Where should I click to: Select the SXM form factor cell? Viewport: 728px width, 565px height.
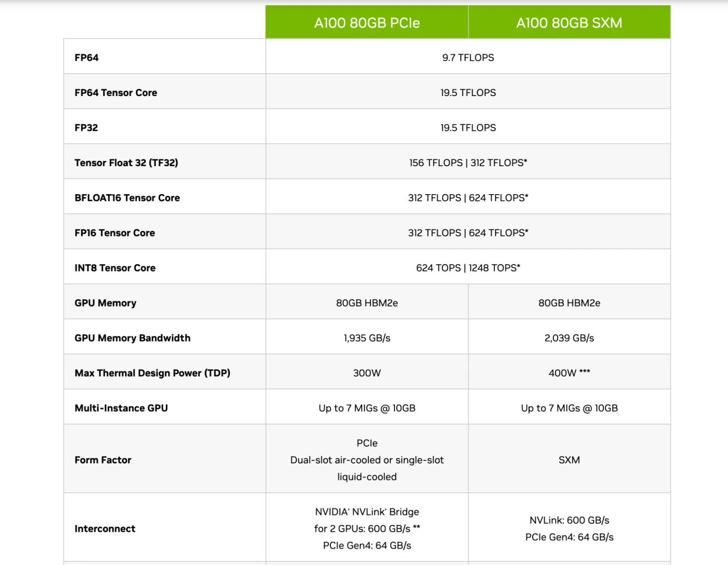tap(569, 460)
